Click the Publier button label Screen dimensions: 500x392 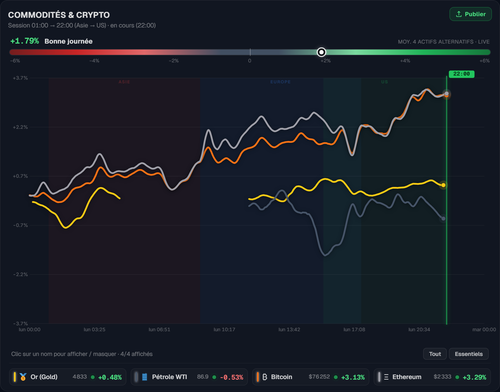click(x=475, y=14)
